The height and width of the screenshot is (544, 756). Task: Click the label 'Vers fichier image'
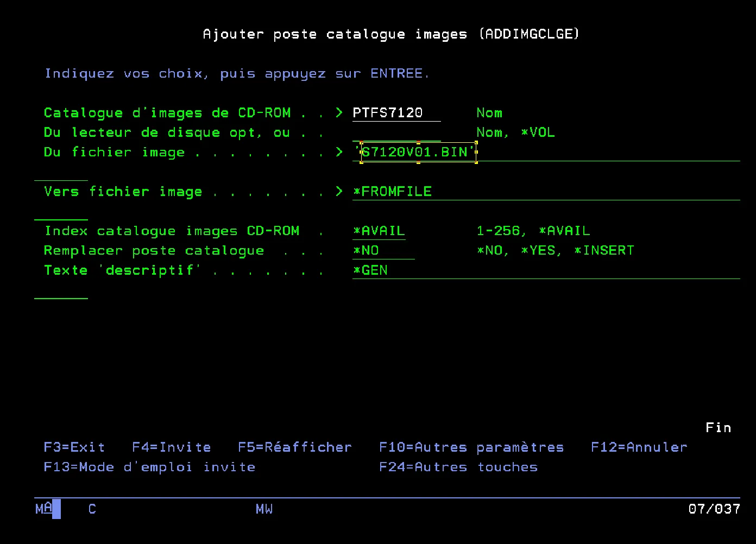coord(123,192)
